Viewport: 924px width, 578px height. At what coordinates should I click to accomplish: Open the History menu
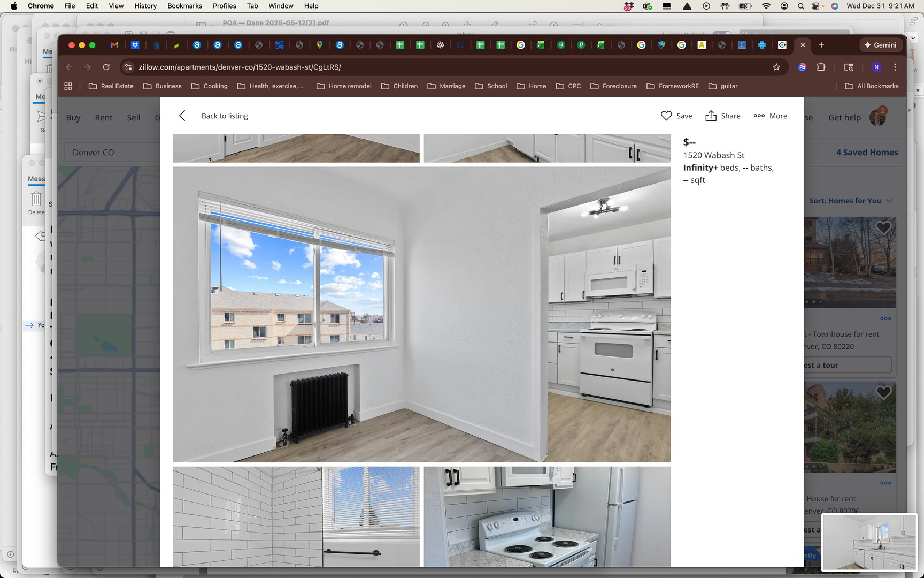145,6
